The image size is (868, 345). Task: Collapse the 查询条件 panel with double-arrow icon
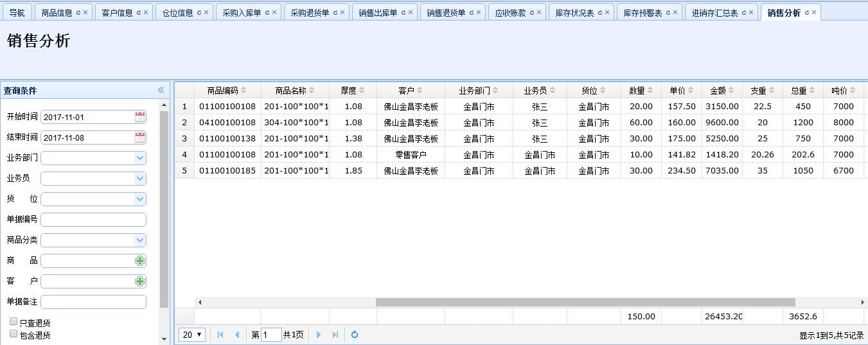161,91
